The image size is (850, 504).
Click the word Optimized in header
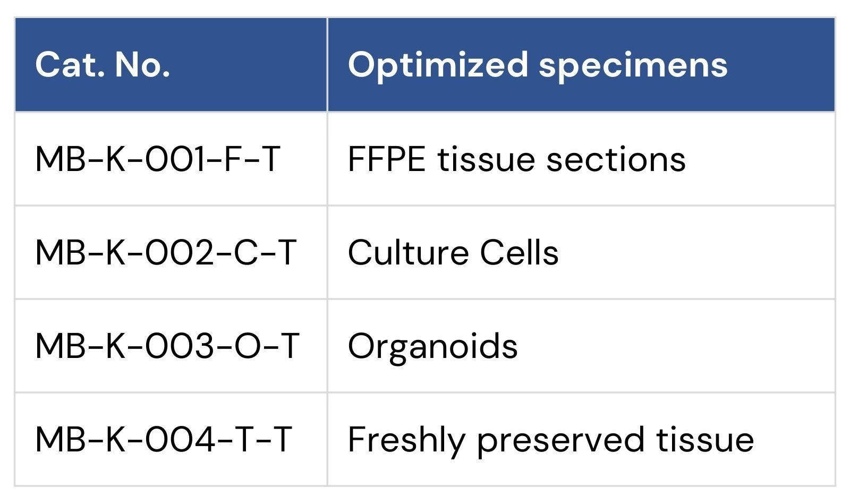point(438,66)
